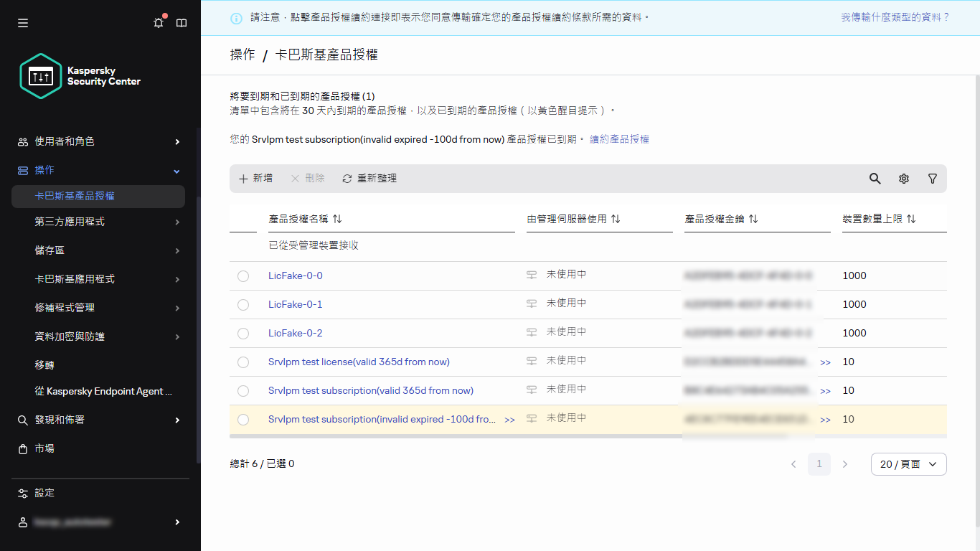This screenshot has height=551, width=980.
Task: Select the radio button for SrvIpm test license
Action: click(x=243, y=362)
